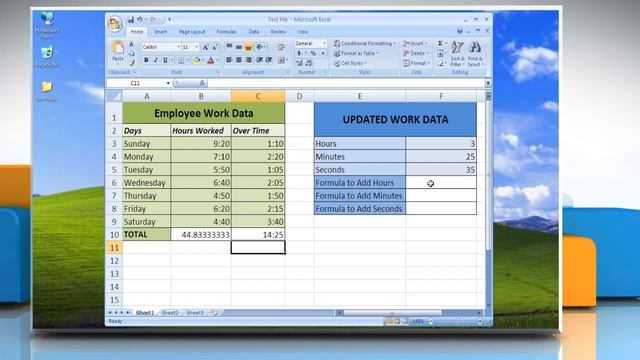Expand Format as Table gallery

tap(356, 53)
